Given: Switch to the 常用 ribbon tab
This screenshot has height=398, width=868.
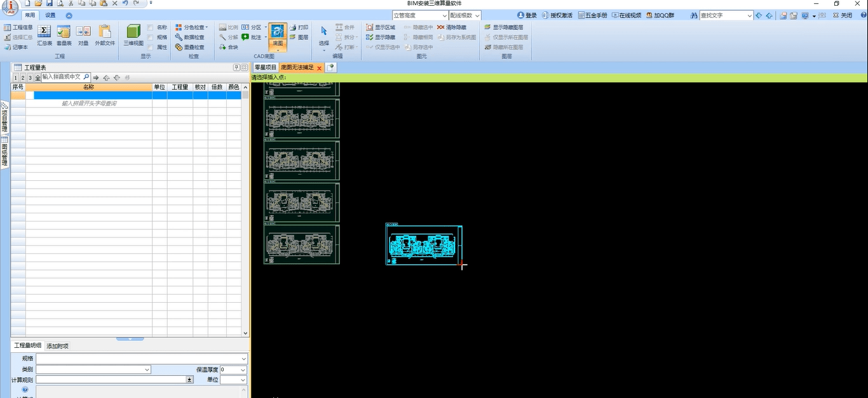Looking at the screenshot, I should tap(30, 15).
